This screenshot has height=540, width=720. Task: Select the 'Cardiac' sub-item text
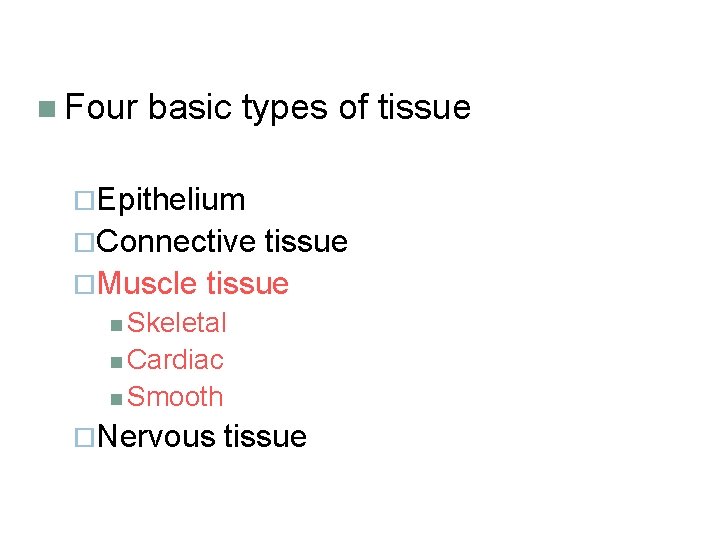175,360
